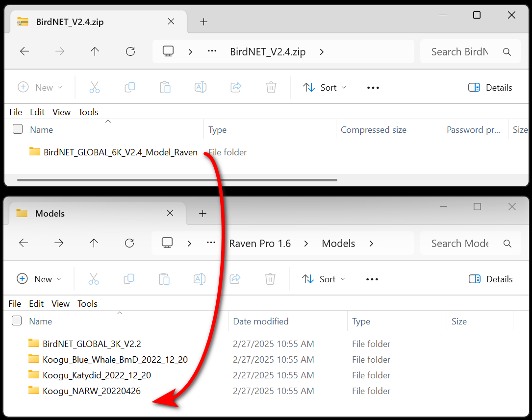532x420 pixels.
Task: Expand chevron after PC icon in BirdNET_V2.4.zip window
Action: [x=190, y=52]
